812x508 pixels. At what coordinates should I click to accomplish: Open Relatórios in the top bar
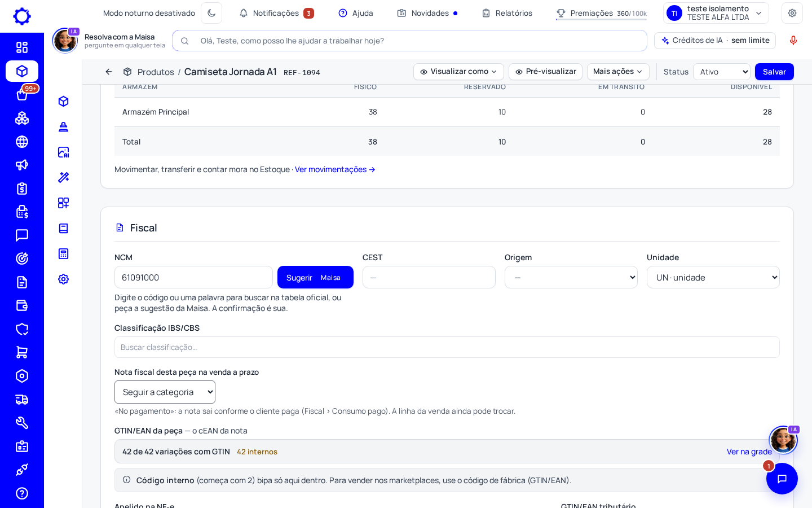click(507, 13)
